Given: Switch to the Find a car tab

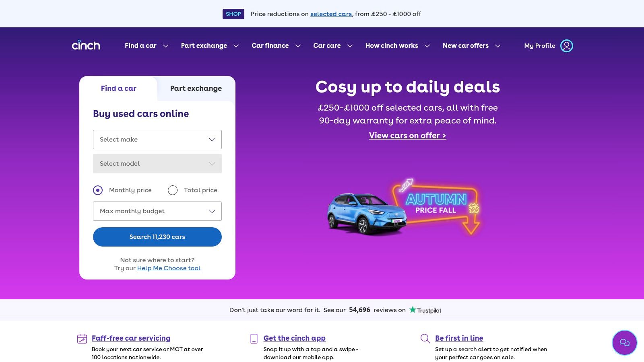Looking at the screenshot, I should click(x=118, y=88).
